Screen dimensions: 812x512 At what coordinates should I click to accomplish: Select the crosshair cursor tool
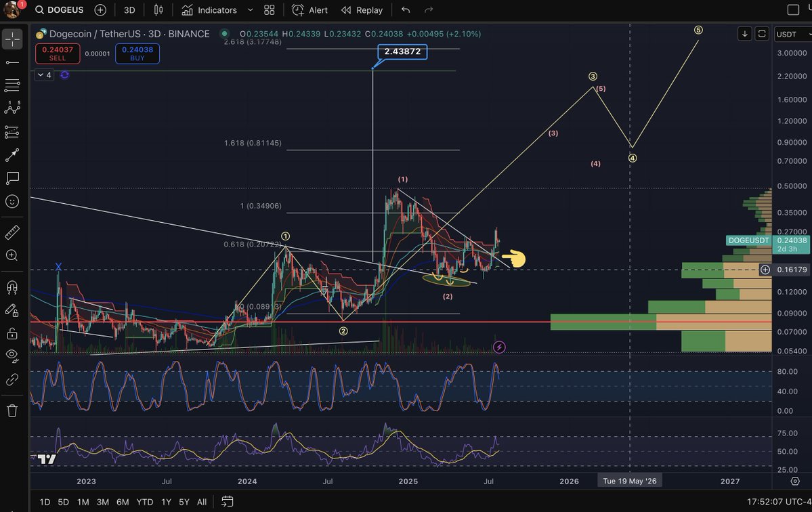point(12,39)
